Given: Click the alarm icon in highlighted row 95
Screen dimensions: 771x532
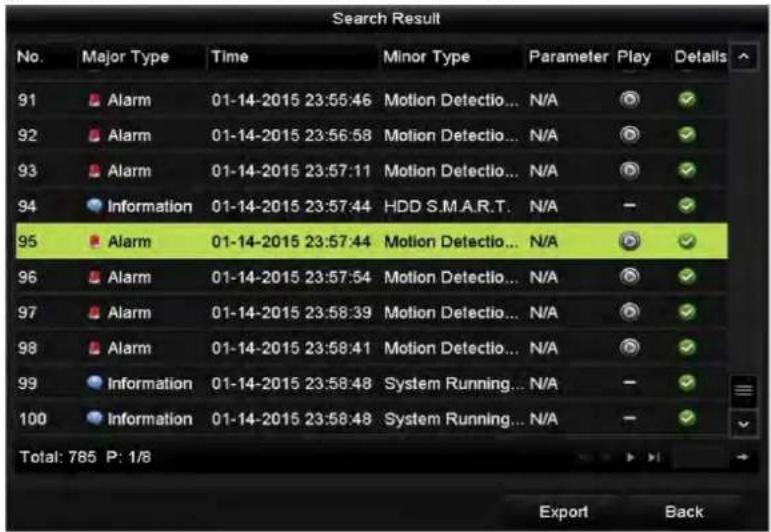Looking at the screenshot, I should [x=94, y=241].
